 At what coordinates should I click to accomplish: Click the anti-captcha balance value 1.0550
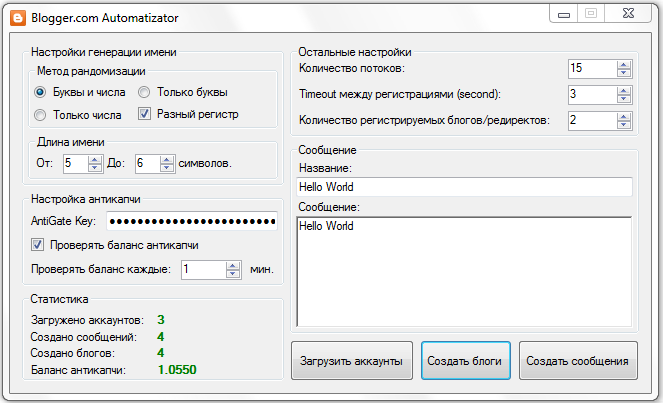(x=177, y=370)
